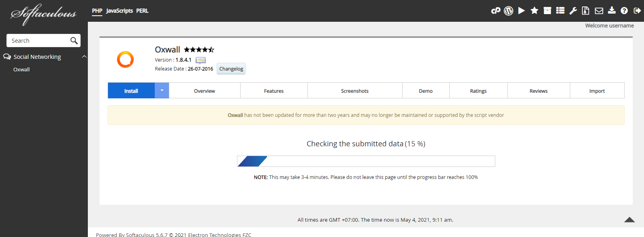Open the cPanel icon in top bar
The width and height of the screenshot is (644, 237).
pos(495,11)
